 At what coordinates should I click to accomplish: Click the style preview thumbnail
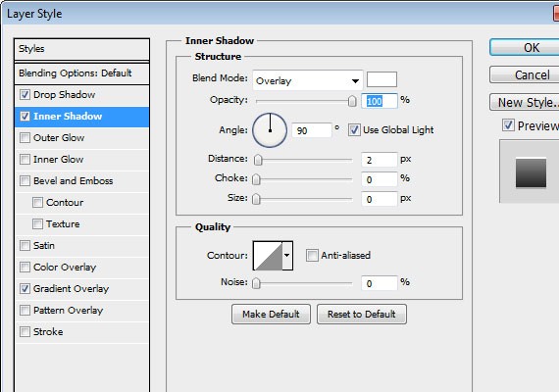[531, 172]
